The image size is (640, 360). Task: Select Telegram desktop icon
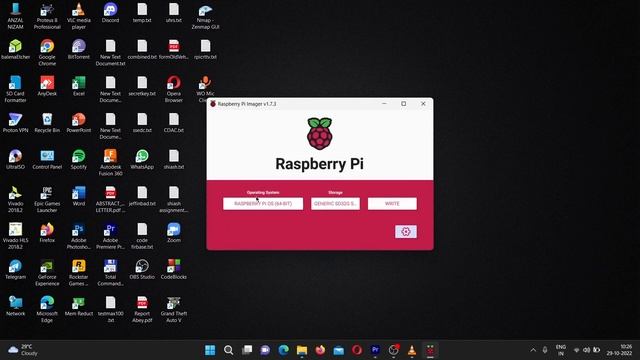16,269
